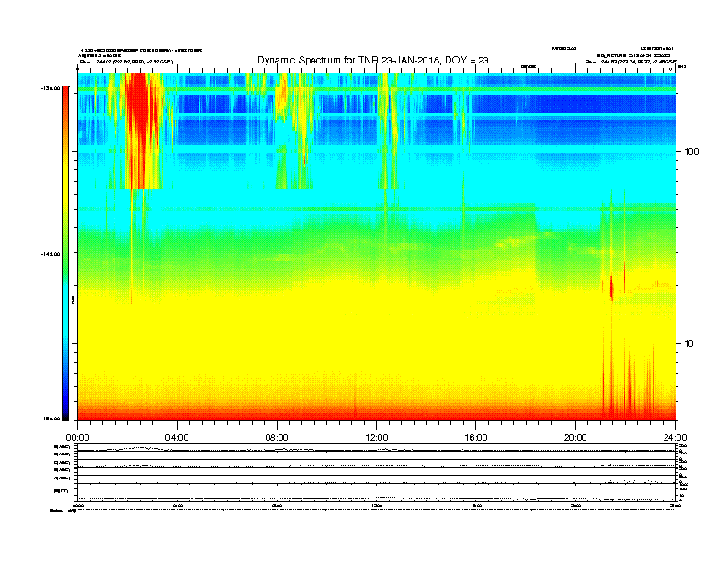Click the 20:00 time axis label

tap(575, 438)
